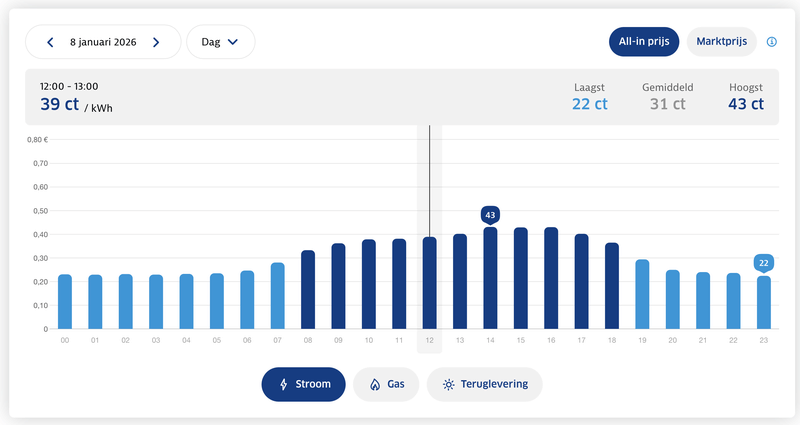Click the sun Teruglevering icon
The width and height of the screenshot is (800, 425).
click(x=448, y=384)
